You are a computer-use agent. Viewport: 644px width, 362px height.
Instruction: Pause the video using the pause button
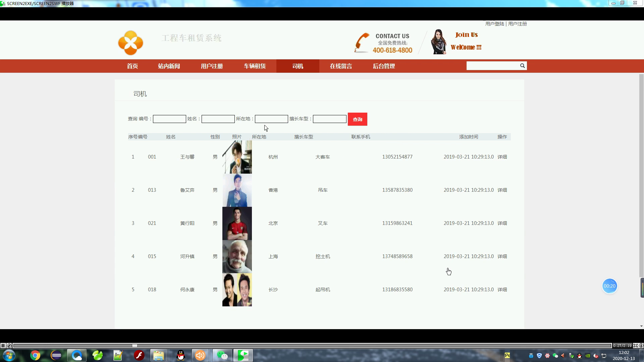[x=3, y=346]
